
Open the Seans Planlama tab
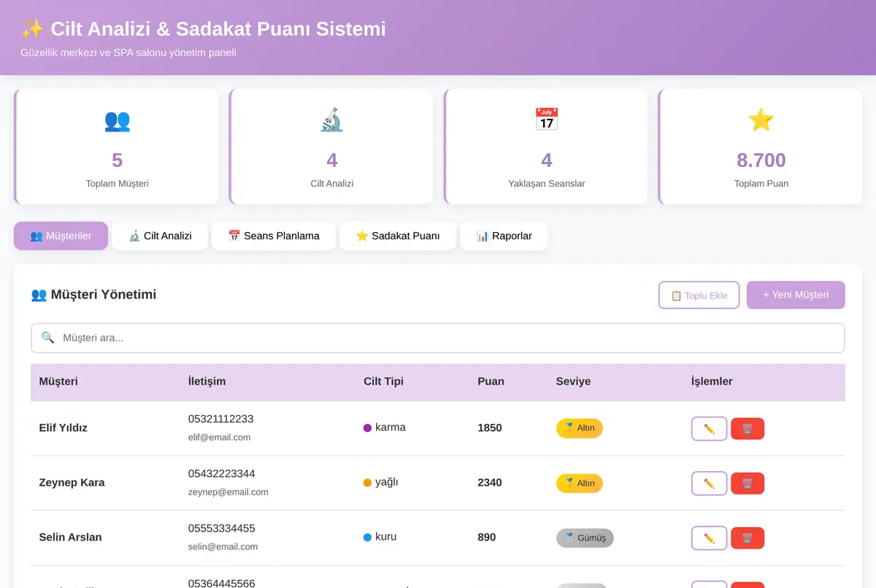tap(274, 236)
